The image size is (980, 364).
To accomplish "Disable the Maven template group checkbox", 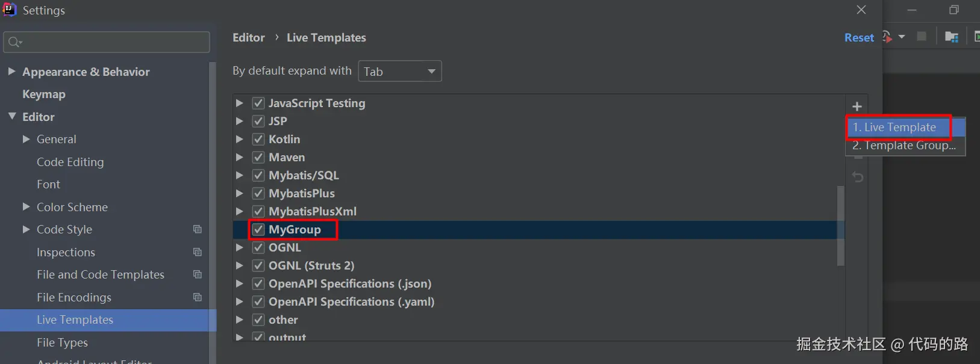I will (x=258, y=157).
